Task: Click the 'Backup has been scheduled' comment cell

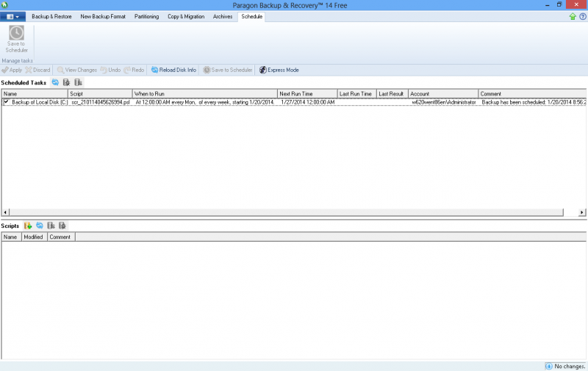Action: [x=534, y=102]
